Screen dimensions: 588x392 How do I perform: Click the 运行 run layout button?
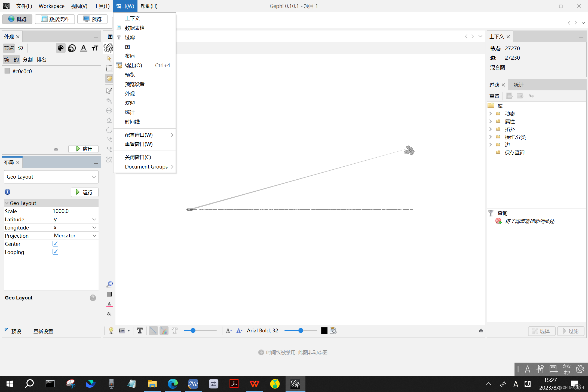[x=84, y=192]
